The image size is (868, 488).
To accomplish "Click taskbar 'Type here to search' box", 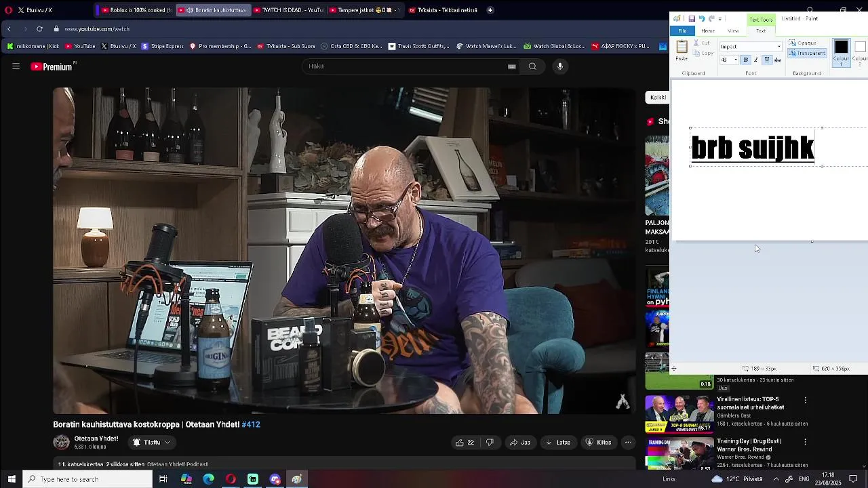I will (88, 479).
